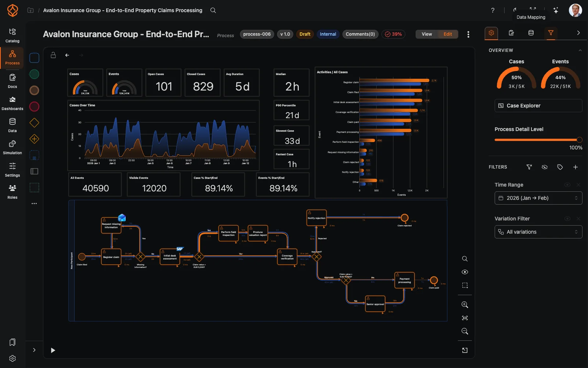The height and width of the screenshot is (368, 588).
Task: Pick the red end event shape
Action: [34, 107]
